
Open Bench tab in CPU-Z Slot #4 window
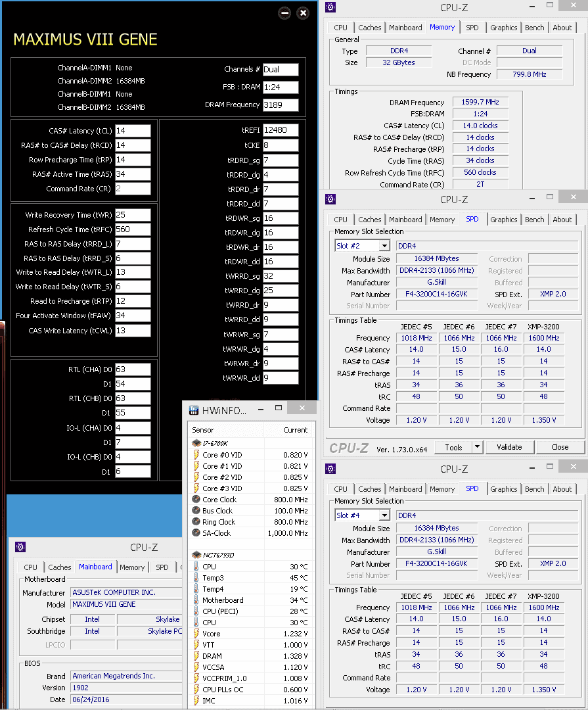click(535, 489)
